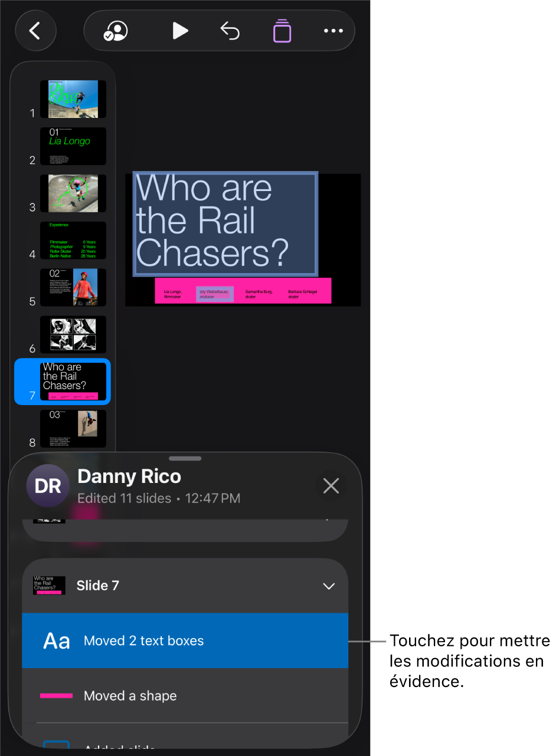
Task: Select the Who are the Rail Chasers title
Action: pyautogui.click(x=226, y=224)
